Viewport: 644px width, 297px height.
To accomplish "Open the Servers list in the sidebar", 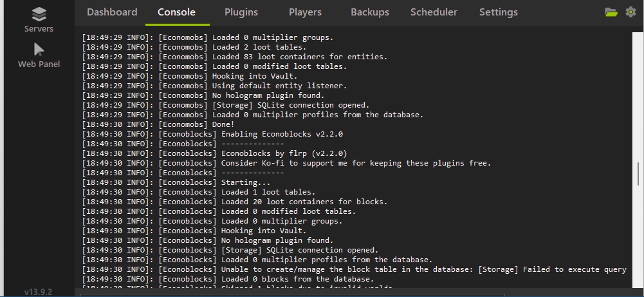I will click(39, 19).
